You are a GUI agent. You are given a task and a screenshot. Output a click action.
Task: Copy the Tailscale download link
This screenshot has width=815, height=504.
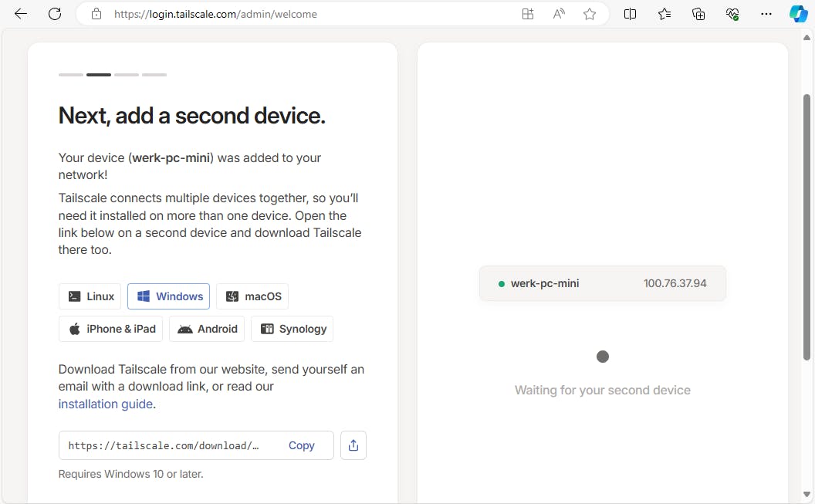click(x=301, y=445)
